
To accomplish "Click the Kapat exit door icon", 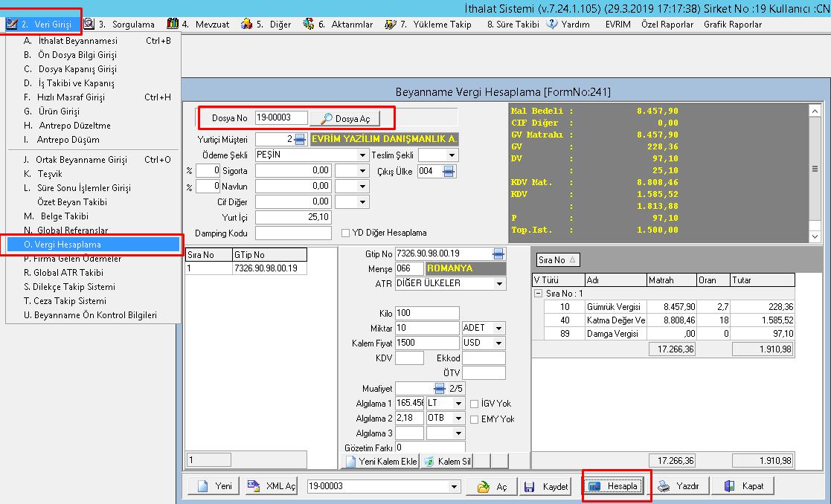I will click(x=729, y=486).
